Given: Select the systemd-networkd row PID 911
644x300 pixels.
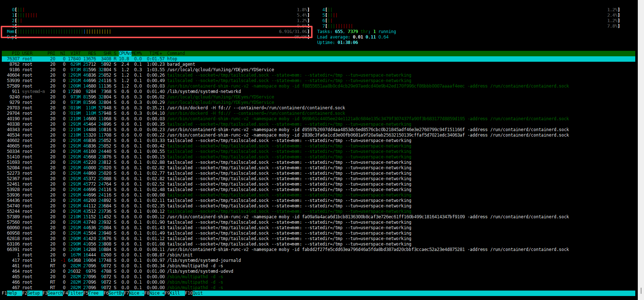Looking at the screenshot, I should point(318,92).
